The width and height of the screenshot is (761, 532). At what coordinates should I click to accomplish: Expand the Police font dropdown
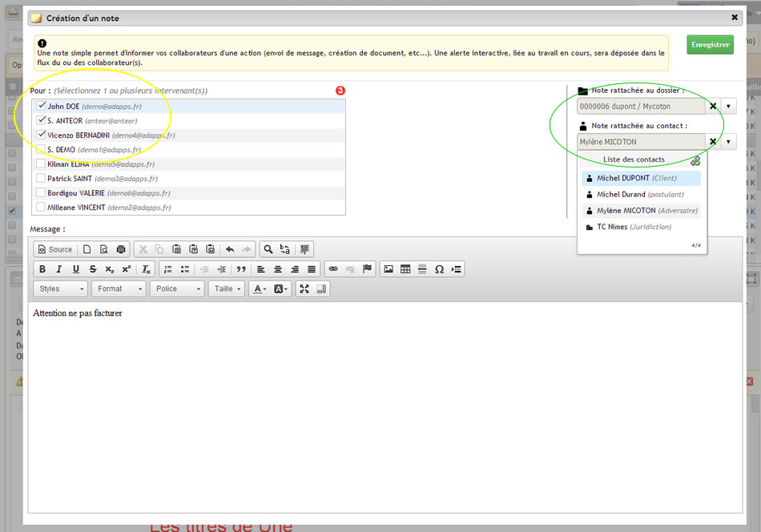[x=177, y=289]
